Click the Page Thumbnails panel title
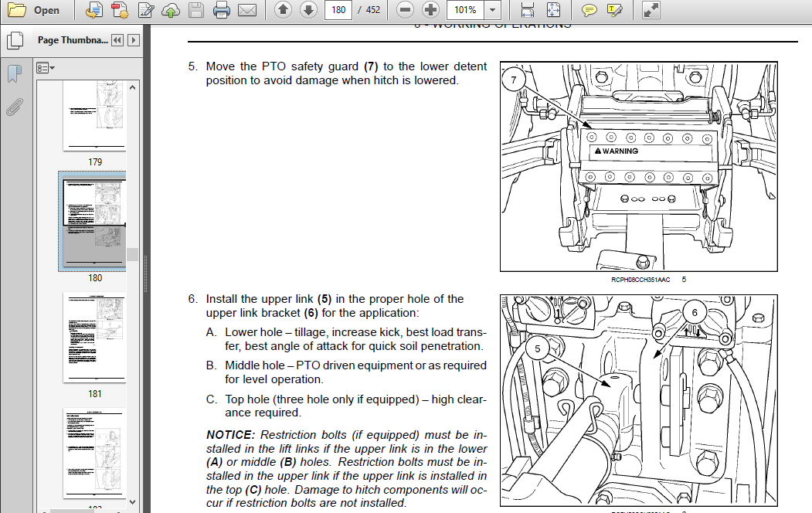 pos(73,40)
